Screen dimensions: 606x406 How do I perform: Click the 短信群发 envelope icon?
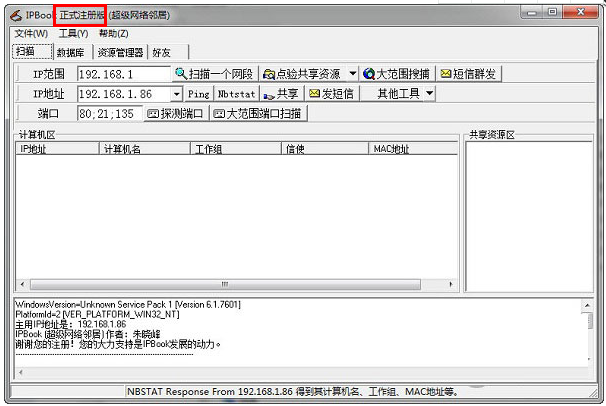pyautogui.click(x=446, y=73)
